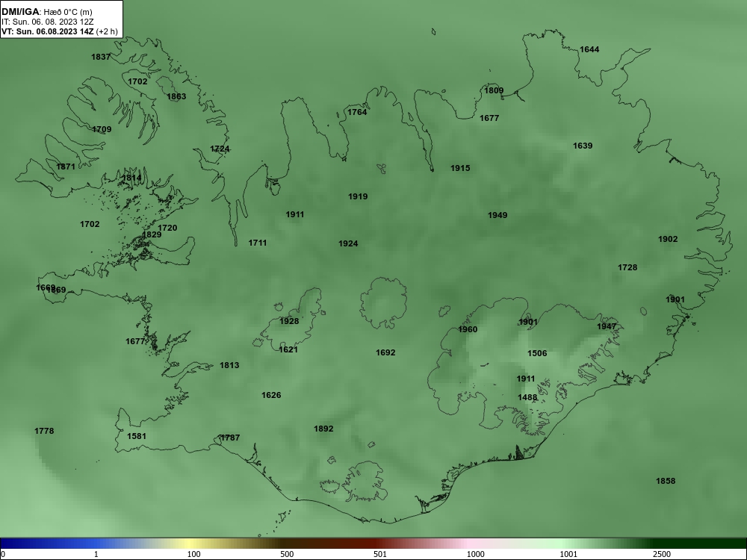Select the 1778 offshore value

pos(44,431)
